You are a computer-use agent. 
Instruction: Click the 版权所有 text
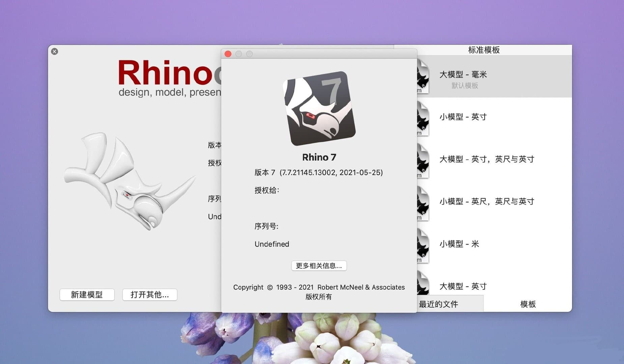click(x=319, y=297)
